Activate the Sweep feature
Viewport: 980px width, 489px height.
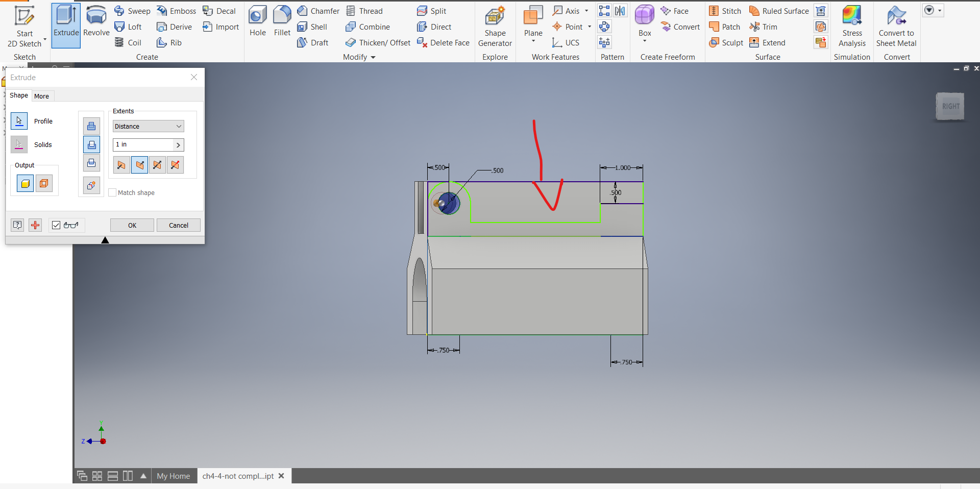click(x=132, y=11)
